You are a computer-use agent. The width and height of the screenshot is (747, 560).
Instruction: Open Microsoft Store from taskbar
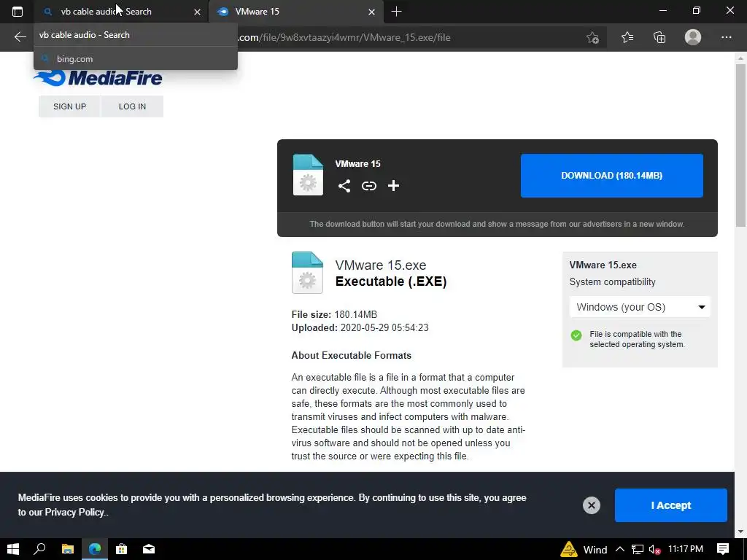[122, 549]
